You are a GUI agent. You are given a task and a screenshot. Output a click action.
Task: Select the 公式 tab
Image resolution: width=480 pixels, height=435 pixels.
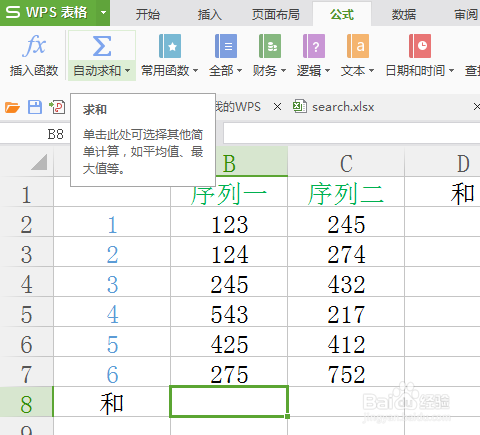342,14
